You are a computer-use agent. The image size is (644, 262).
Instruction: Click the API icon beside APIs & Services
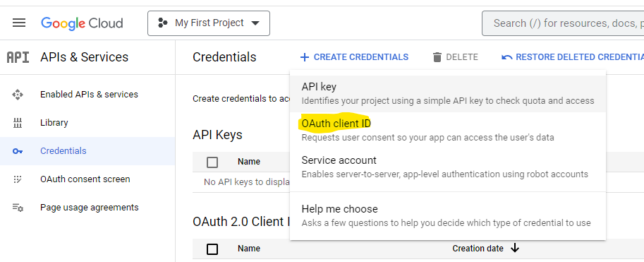18,57
